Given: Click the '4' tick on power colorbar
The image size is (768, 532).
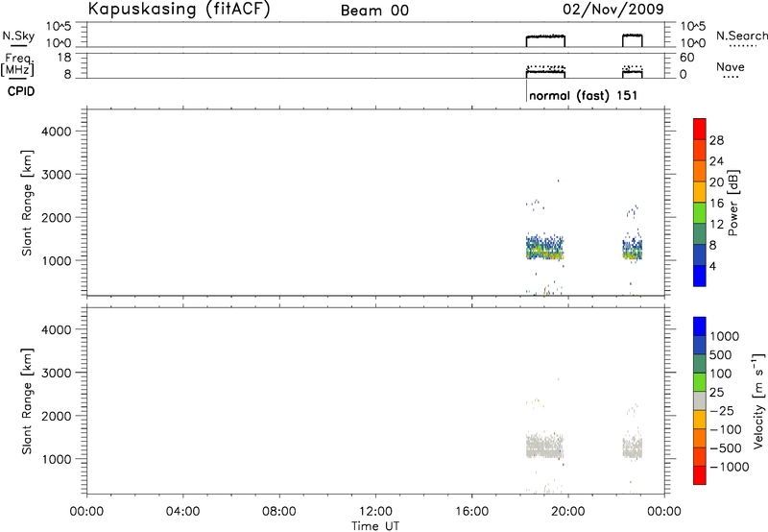Looking at the screenshot, I should pos(713,267).
